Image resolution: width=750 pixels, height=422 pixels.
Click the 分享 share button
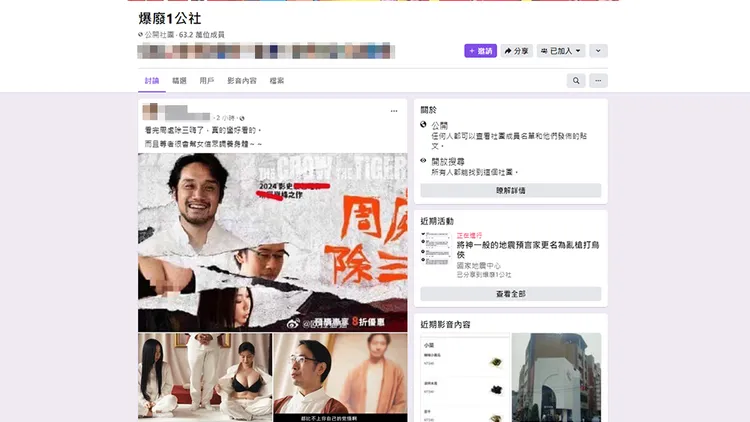(x=517, y=51)
